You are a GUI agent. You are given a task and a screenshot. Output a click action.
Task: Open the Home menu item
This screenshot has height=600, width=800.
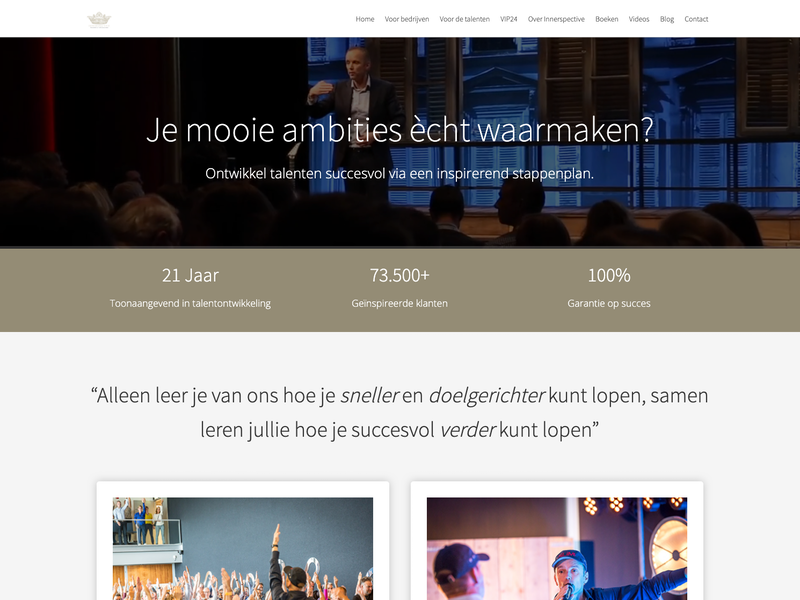(365, 19)
